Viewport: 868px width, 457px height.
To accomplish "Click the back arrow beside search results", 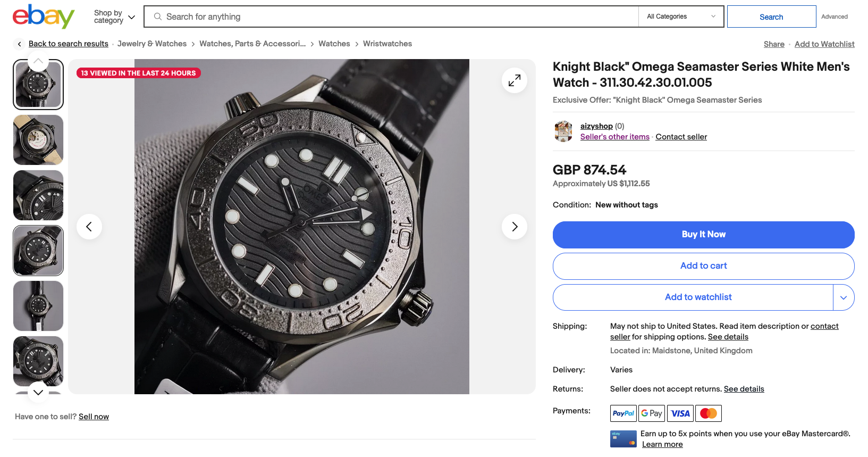I will point(20,44).
